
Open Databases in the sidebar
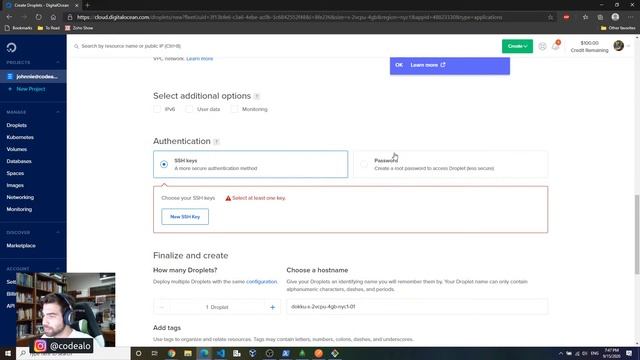pos(19,161)
